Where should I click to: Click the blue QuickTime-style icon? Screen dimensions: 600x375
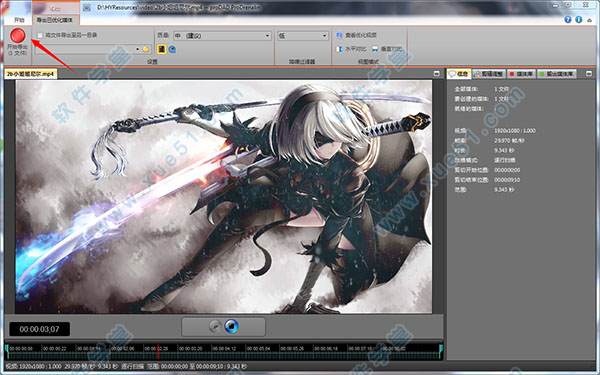(x=172, y=49)
